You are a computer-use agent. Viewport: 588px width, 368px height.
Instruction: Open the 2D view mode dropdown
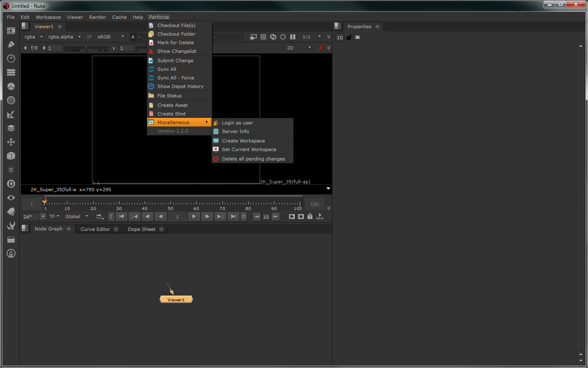tap(299, 48)
